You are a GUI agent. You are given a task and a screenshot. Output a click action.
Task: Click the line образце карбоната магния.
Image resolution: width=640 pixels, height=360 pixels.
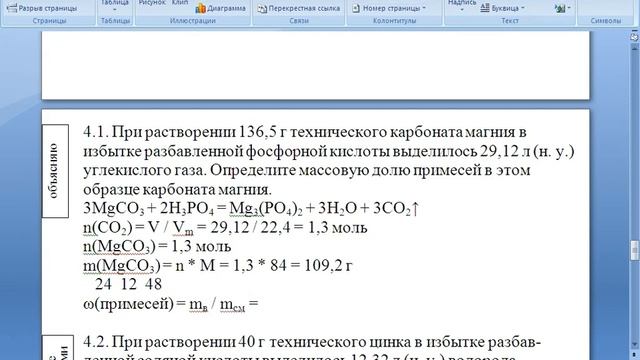point(177,190)
